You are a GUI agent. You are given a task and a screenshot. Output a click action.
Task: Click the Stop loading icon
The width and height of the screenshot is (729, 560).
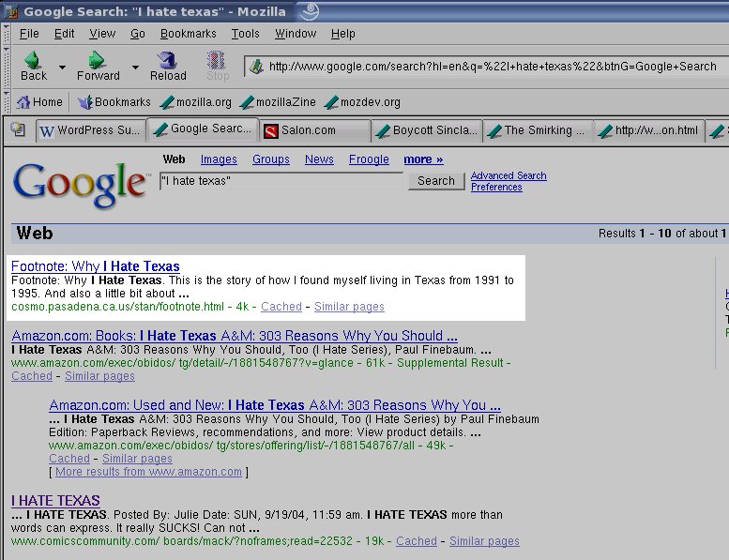click(217, 67)
